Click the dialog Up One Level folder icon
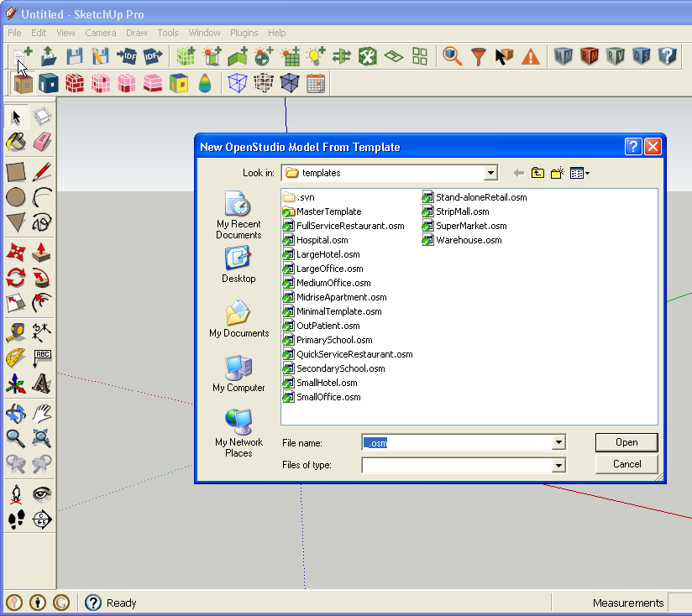Image resolution: width=692 pixels, height=616 pixels. coord(537,173)
